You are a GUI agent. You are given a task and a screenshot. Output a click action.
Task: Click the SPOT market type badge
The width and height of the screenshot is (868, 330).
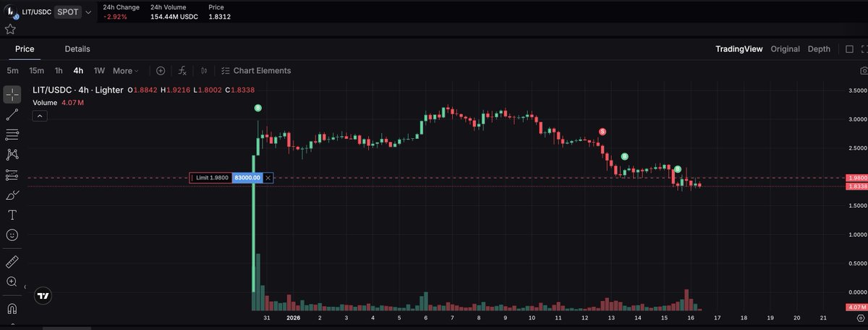coord(67,12)
